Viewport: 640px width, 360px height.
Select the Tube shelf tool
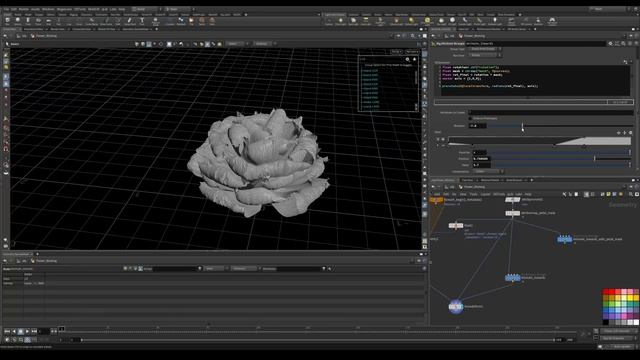28,21
